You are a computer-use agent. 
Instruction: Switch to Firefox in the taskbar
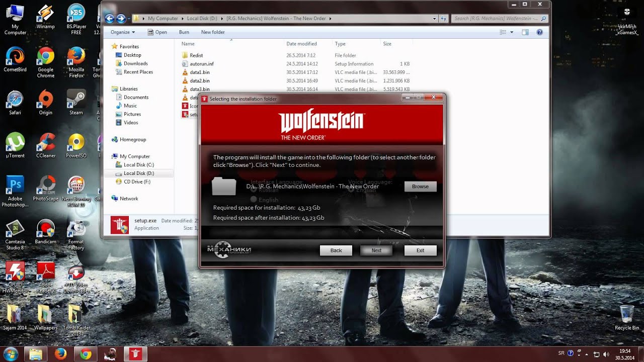[x=60, y=354]
